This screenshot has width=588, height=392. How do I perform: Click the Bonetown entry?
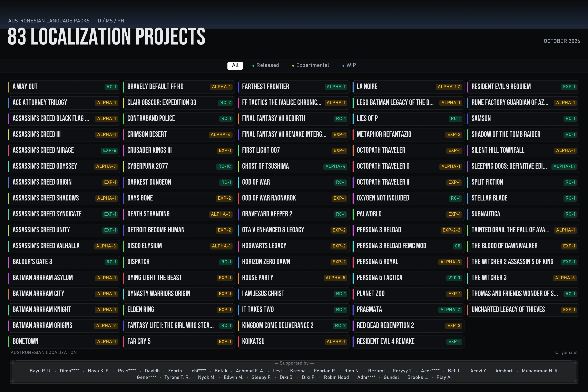[x=64, y=342]
